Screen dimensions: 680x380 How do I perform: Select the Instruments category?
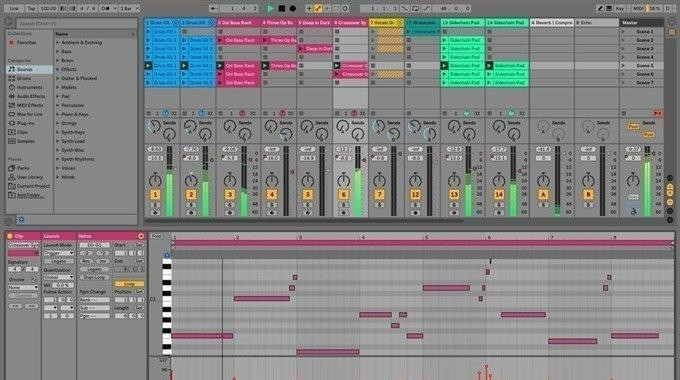click(x=29, y=87)
